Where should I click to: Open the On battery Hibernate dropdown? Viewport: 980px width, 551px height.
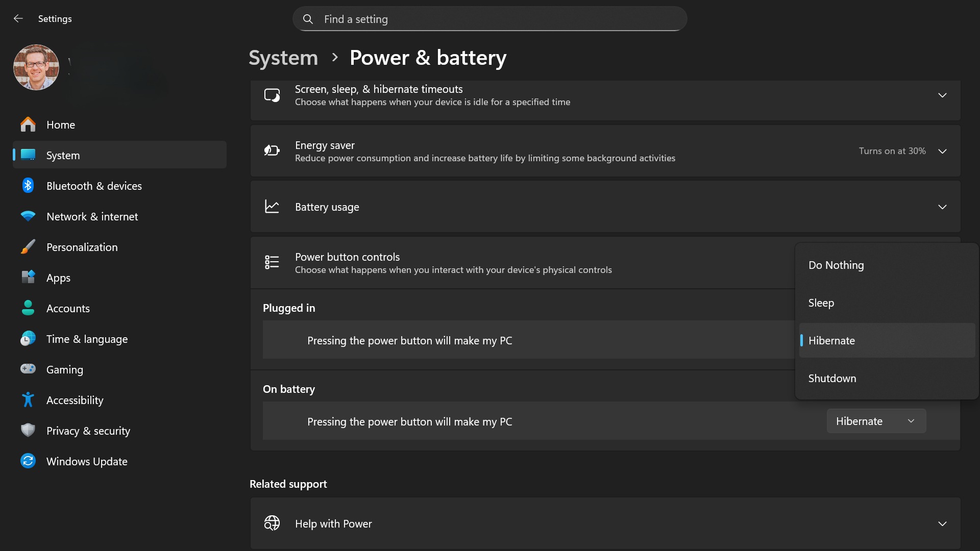[x=876, y=421]
